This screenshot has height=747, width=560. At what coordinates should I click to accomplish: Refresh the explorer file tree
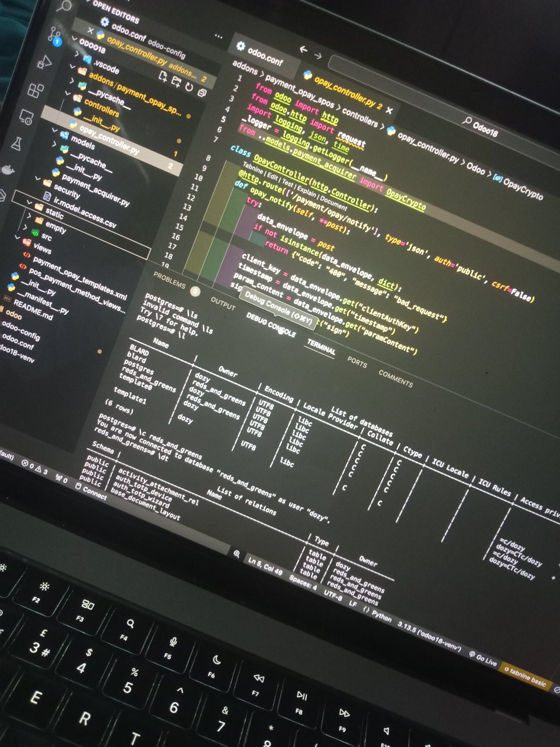coord(189,87)
